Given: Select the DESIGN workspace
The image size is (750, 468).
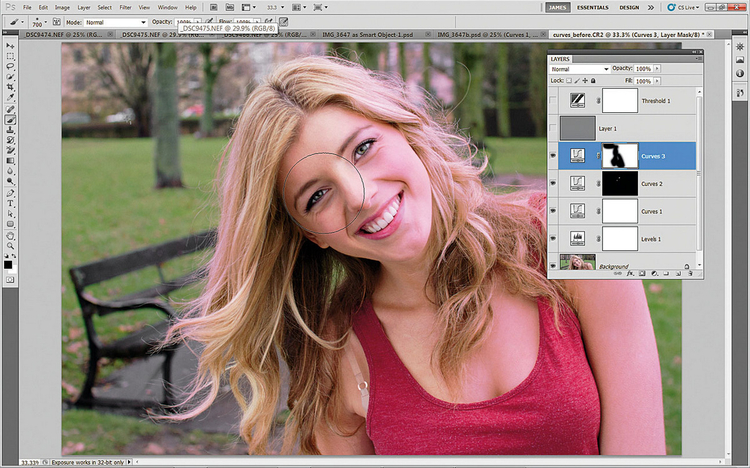Looking at the screenshot, I should (x=629, y=8).
